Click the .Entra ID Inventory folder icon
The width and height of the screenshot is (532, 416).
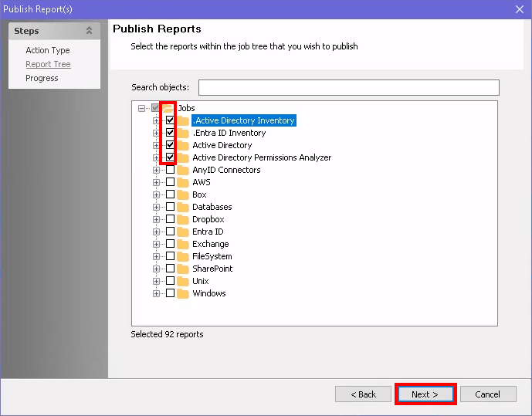[183, 133]
